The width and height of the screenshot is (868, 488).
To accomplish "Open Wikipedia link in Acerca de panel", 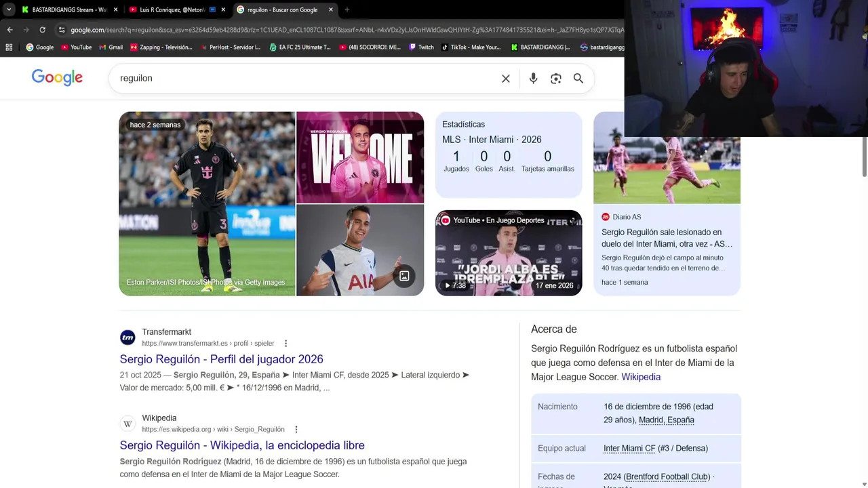I will 641,377.
